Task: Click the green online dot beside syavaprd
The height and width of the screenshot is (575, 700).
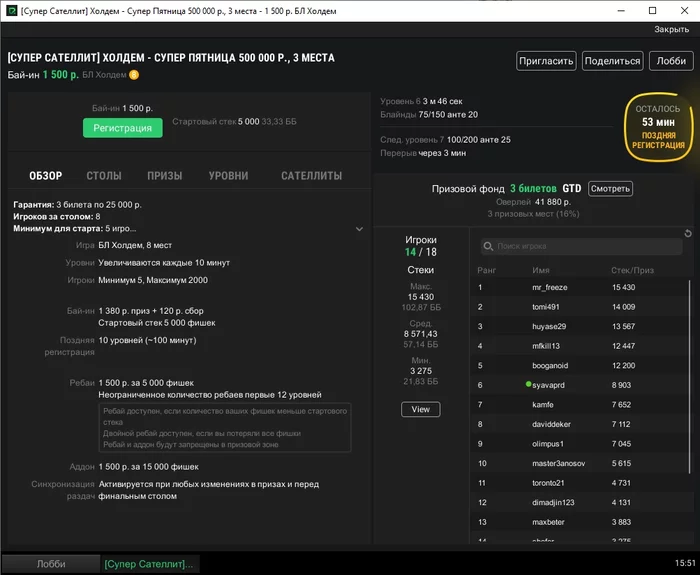Action: pos(529,384)
